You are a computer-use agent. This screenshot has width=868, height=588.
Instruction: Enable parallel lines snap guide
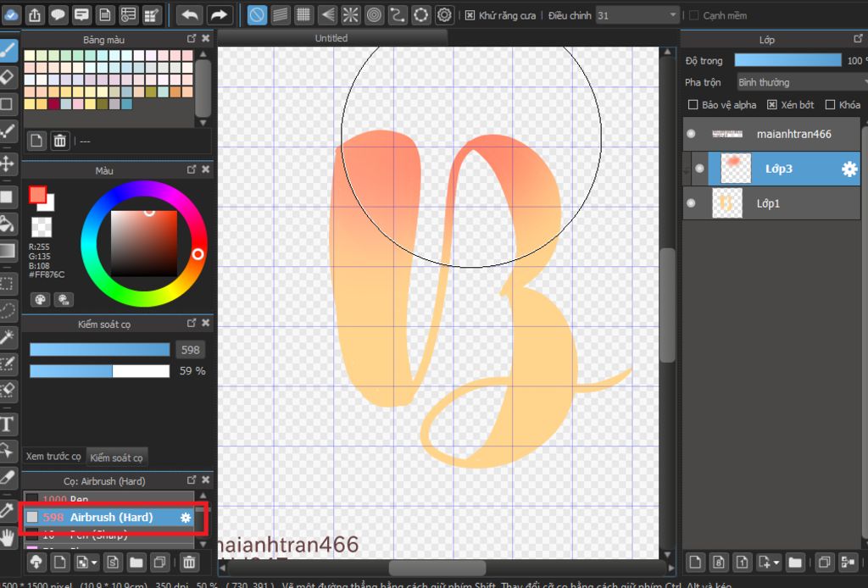[x=280, y=15]
